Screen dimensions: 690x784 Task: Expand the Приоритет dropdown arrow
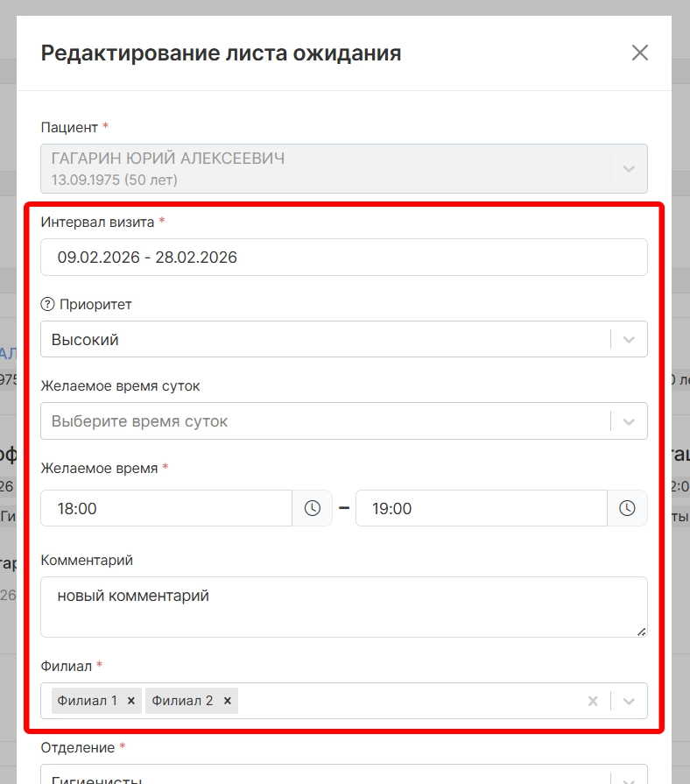click(x=629, y=340)
